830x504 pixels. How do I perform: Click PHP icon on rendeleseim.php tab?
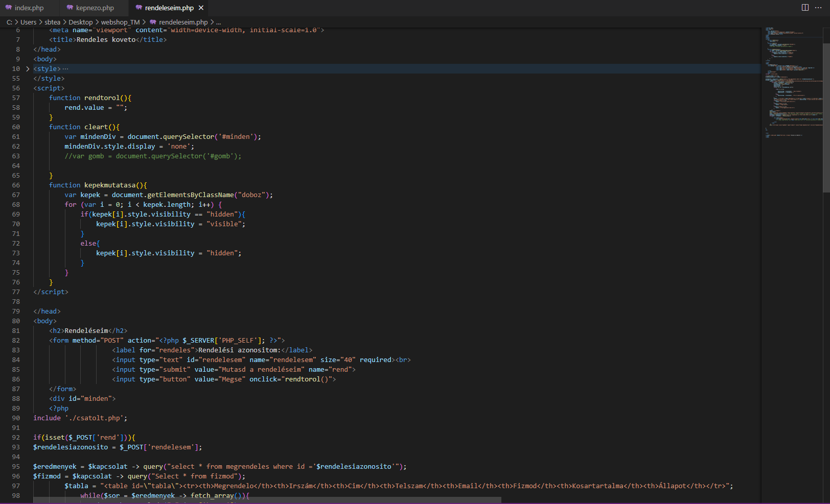(x=139, y=8)
